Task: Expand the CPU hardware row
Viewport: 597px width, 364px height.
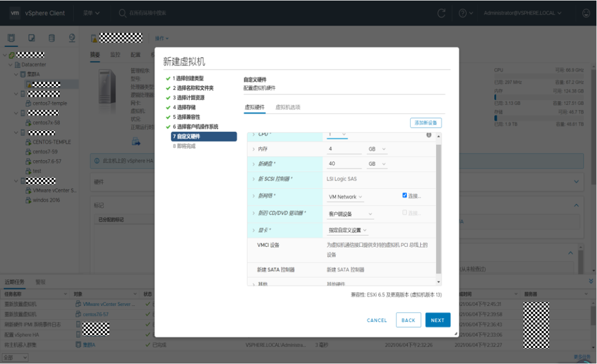Action: (x=254, y=134)
